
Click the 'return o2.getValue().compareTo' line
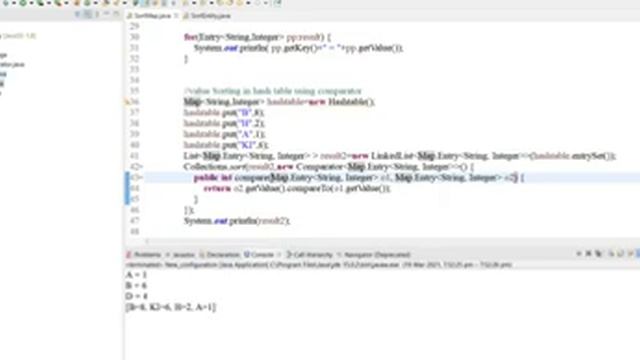pyautogui.click(x=297, y=188)
